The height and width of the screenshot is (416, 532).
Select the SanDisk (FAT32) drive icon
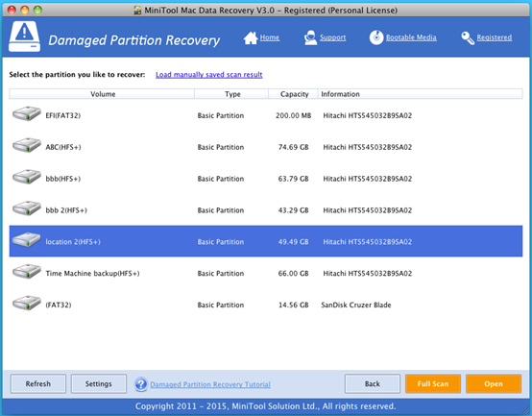coord(27,303)
